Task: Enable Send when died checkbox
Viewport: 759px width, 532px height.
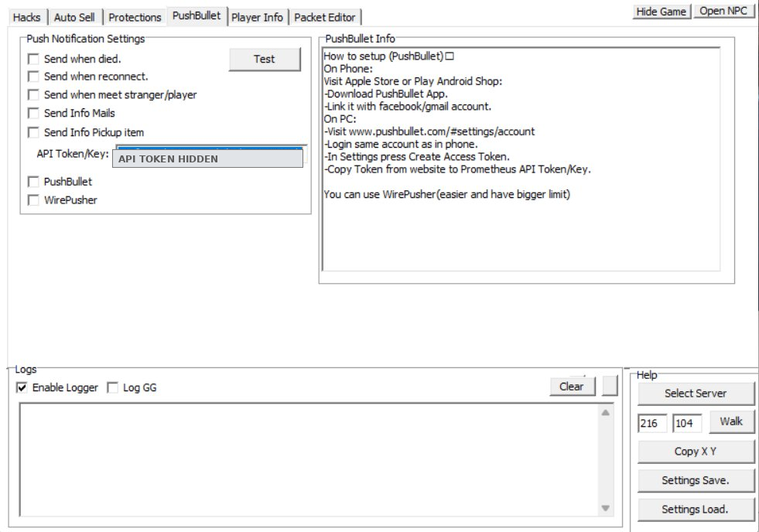Action: click(x=33, y=59)
